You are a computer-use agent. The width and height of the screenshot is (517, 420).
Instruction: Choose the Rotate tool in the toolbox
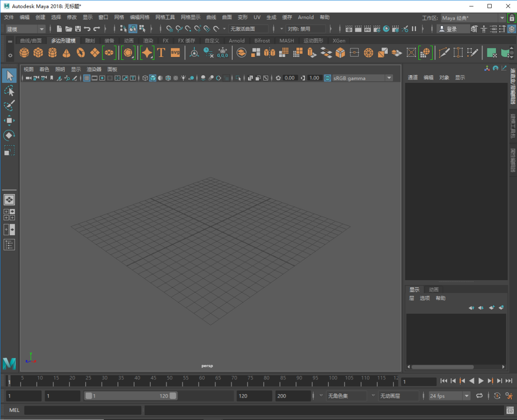[9, 136]
